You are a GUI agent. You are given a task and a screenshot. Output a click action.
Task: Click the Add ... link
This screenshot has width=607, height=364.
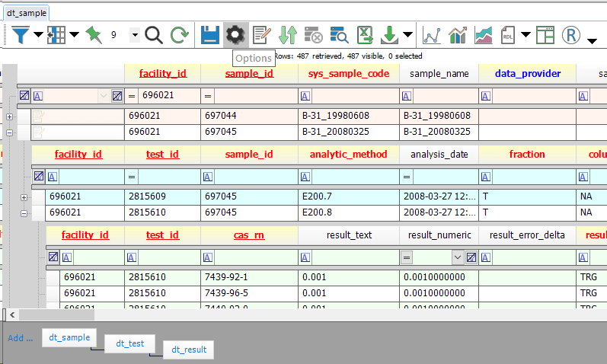[21, 338]
